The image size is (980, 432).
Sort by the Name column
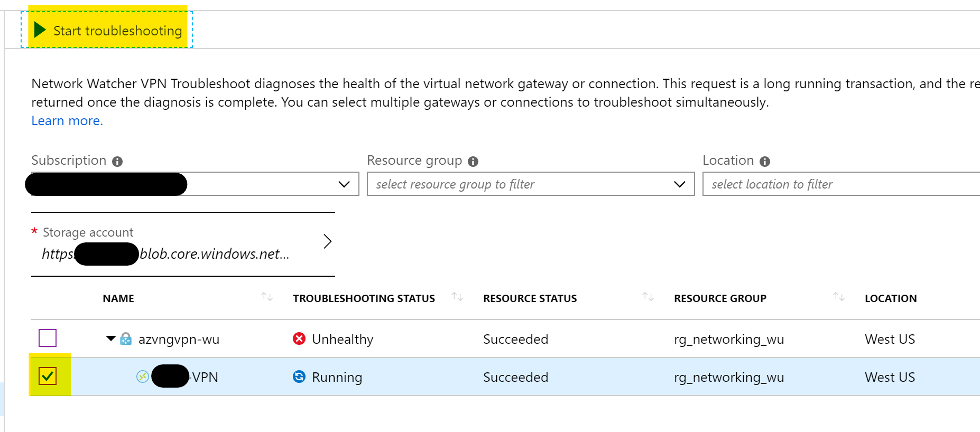pyautogui.click(x=267, y=297)
